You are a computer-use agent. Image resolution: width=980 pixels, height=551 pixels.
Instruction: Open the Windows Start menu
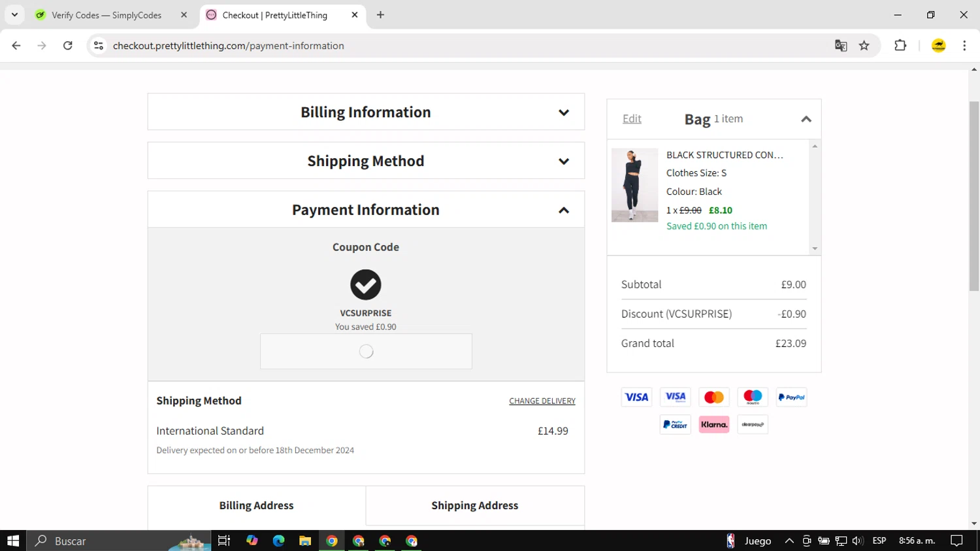(13, 541)
